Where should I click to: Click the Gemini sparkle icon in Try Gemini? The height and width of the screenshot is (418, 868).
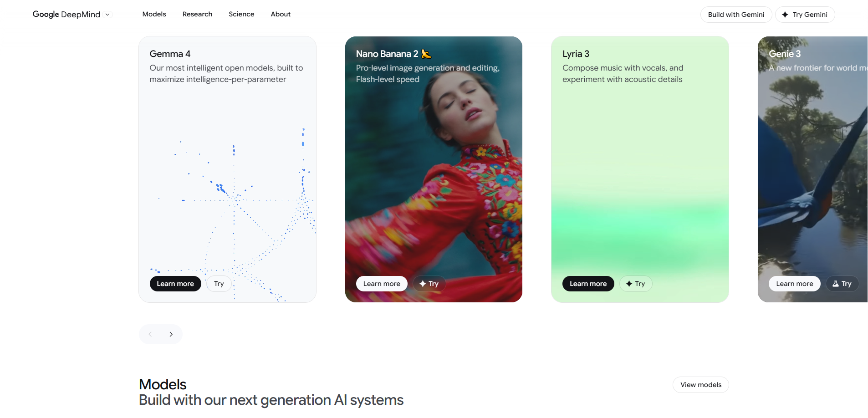click(x=785, y=15)
